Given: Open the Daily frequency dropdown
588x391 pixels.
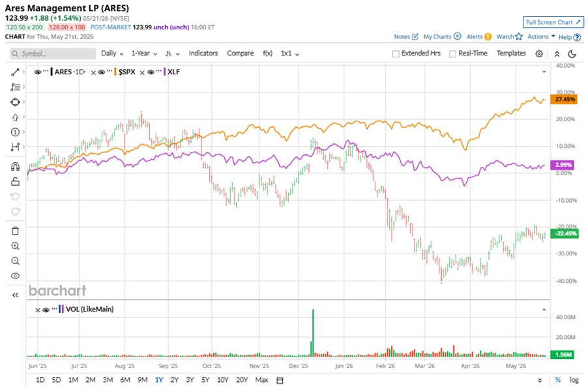Looking at the screenshot, I should 112,53.
